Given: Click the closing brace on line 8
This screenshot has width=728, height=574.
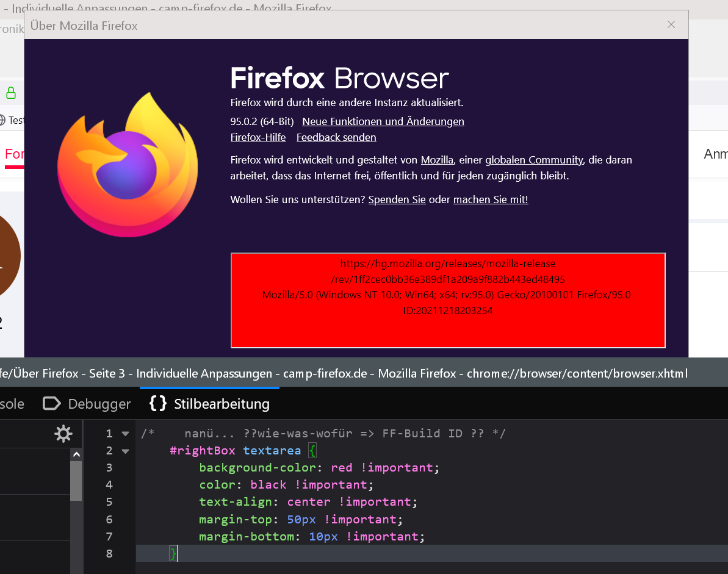Looking at the screenshot, I should [173, 554].
